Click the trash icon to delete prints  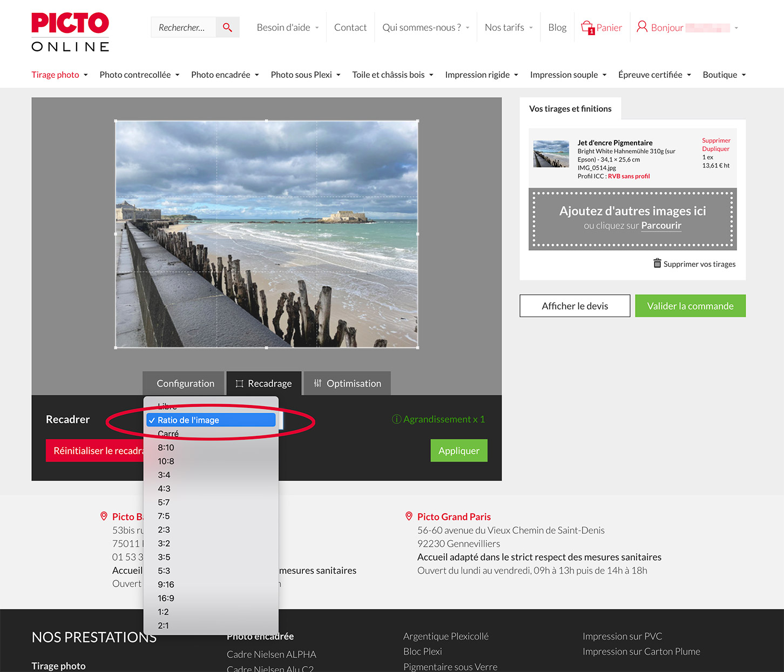657,264
